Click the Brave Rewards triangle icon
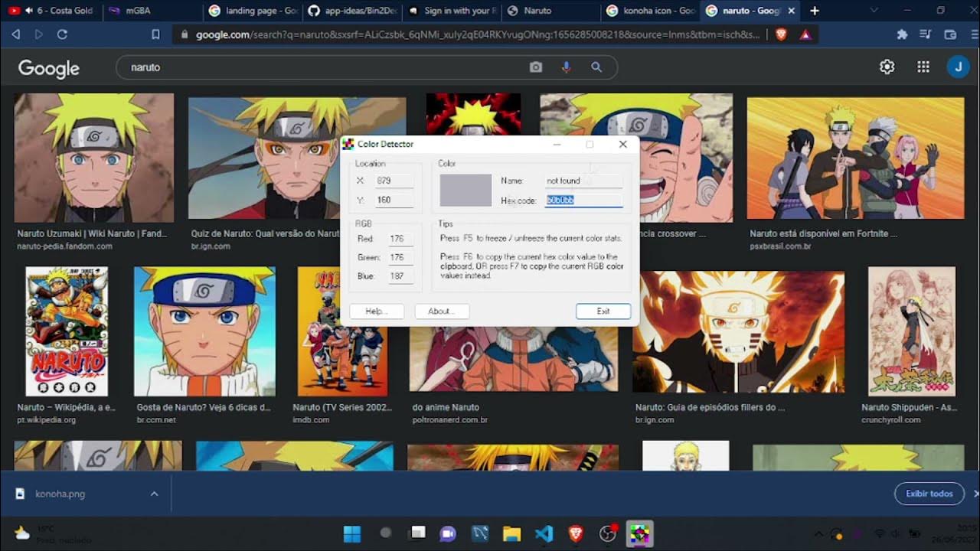Viewport: 980px width, 551px height. coord(805,34)
